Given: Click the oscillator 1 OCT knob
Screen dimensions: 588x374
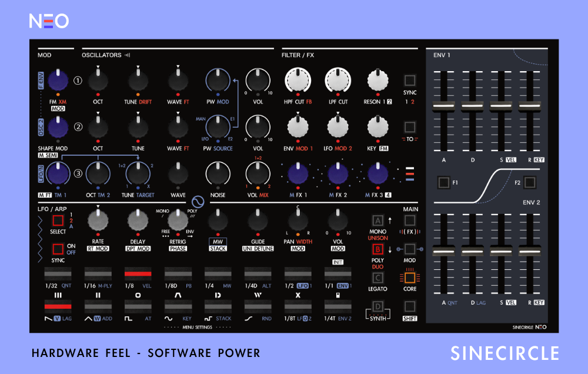Looking at the screenshot, I should (98, 80).
